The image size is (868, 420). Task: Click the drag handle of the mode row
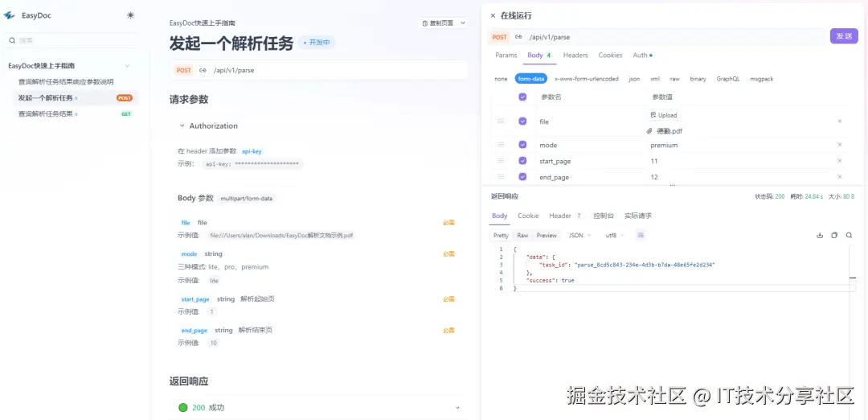tap(501, 145)
